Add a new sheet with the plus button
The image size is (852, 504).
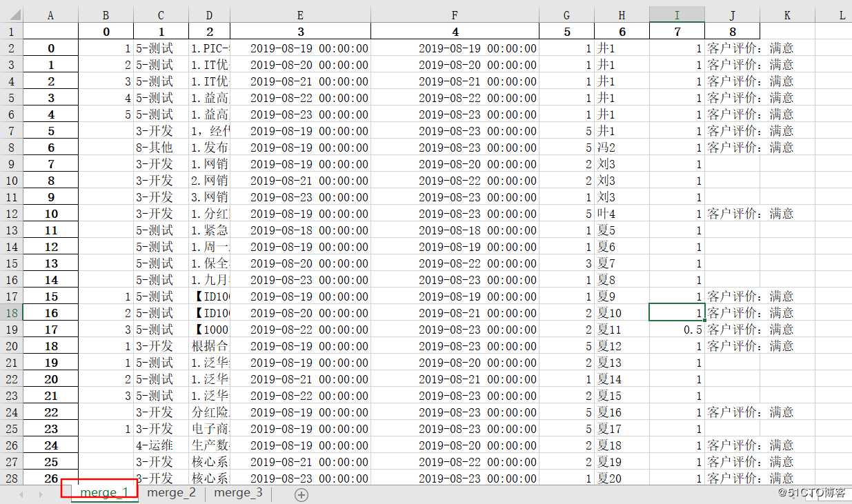[x=301, y=494]
